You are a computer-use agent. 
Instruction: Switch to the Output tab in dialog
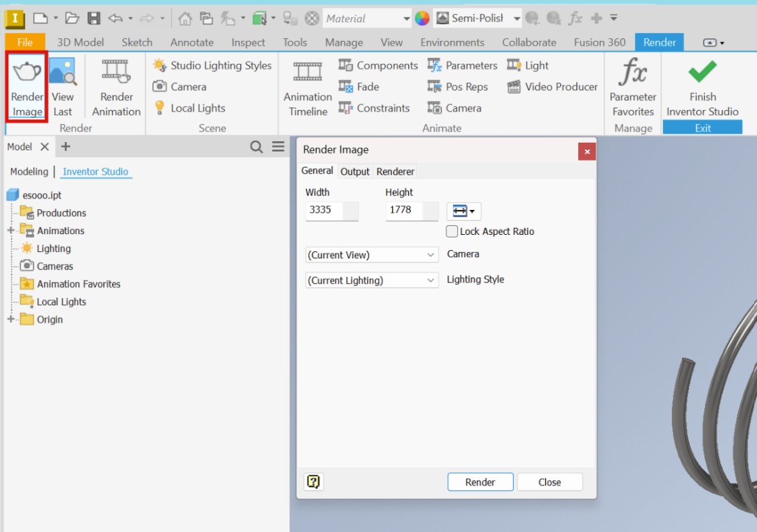355,171
